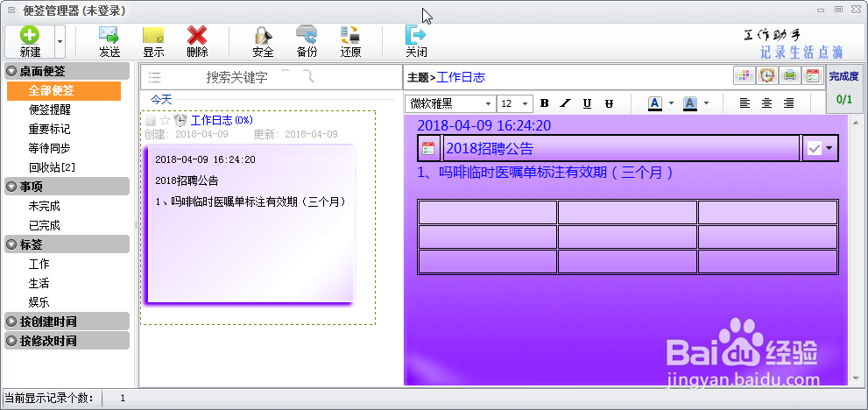Viewport: 868px width, 410px height.
Task: Apply the font color A button
Action: [655, 103]
